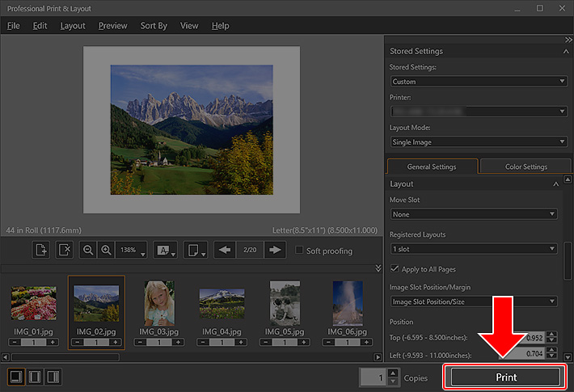Select the IMG_05.jpg thumbnail
The image size is (574, 392).
[x=285, y=302]
